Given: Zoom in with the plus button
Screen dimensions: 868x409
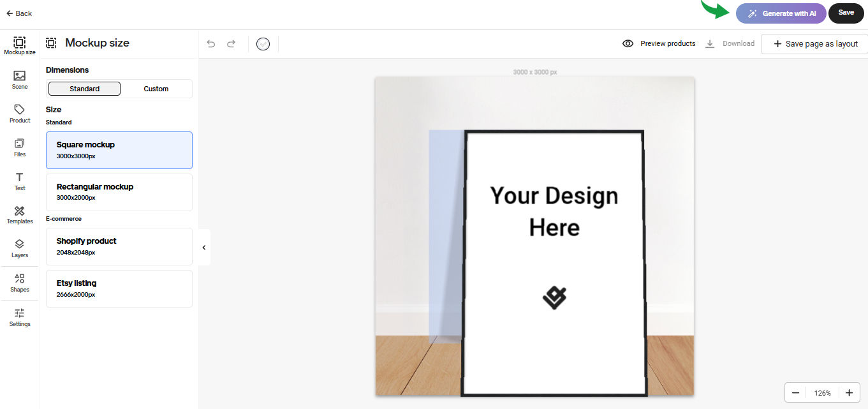Looking at the screenshot, I should click(x=849, y=393).
